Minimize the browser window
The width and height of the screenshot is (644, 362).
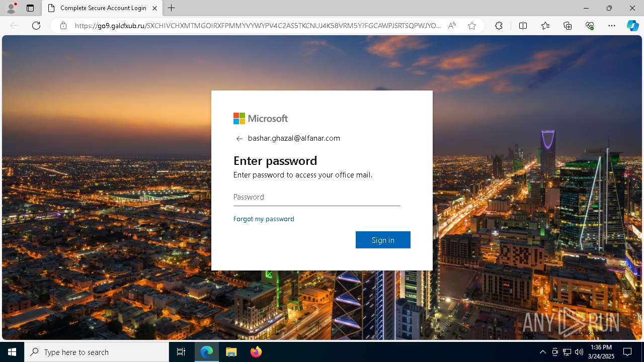(586, 8)
